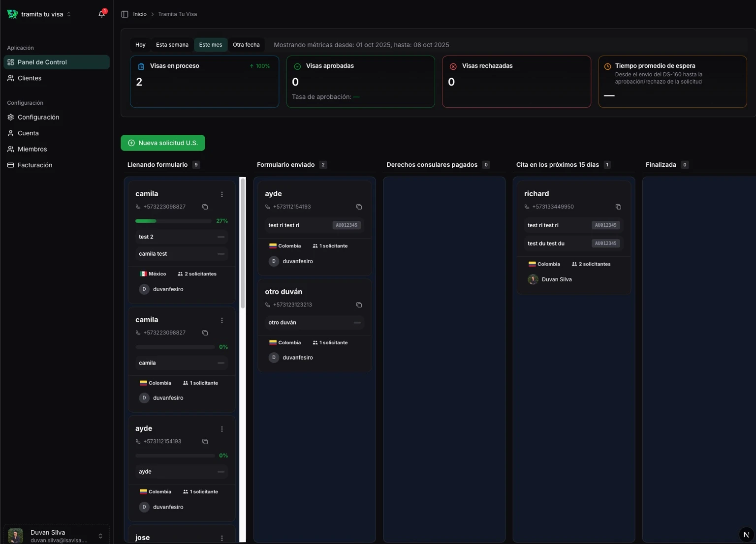Open options menu on ayde card
756x544 pixels.
coord(222,429)
